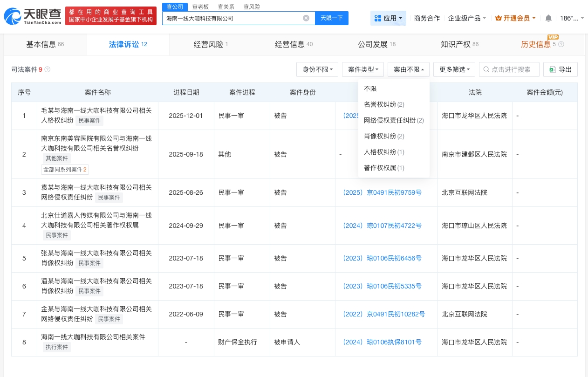Open case number 琼0106民初5335号
Image resolution: width=588 pixels, height=377 pixels.
tap(382, 286)
